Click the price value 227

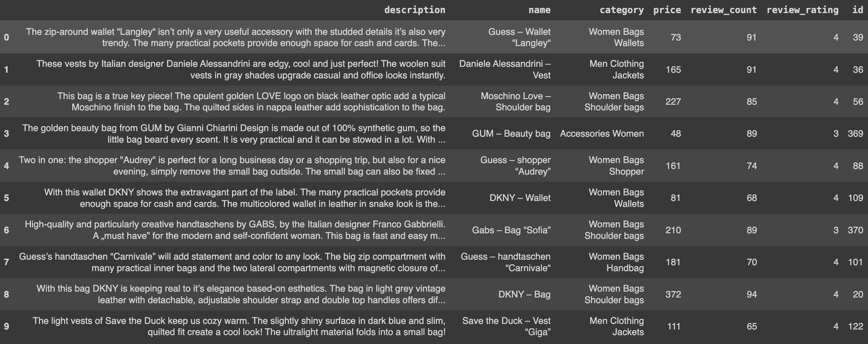[x=673, y=102]
